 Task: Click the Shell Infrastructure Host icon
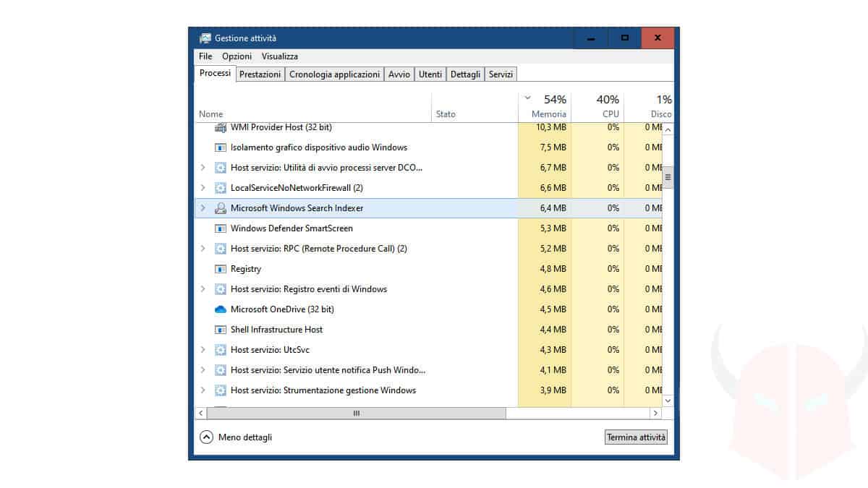tap(221, 330)
